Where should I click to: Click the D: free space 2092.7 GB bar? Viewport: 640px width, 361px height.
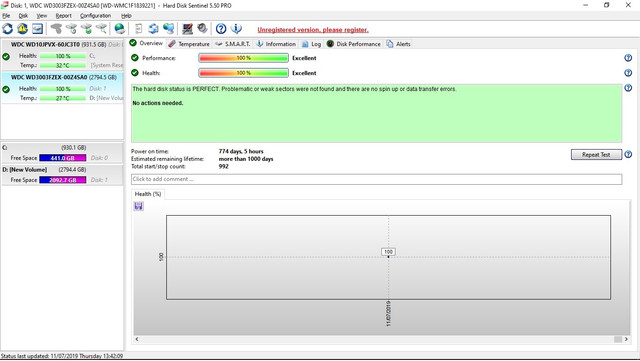(x=62, y=180)
